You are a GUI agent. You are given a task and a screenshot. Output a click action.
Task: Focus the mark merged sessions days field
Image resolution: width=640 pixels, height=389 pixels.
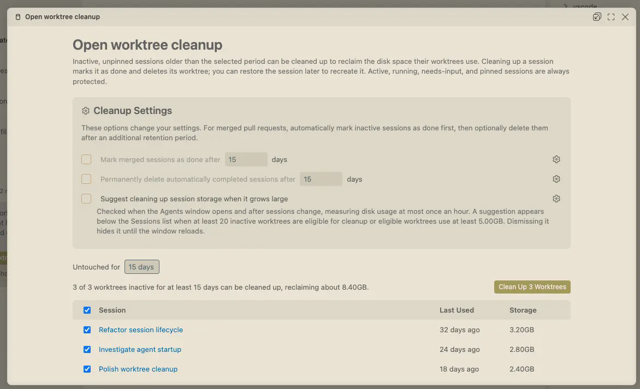[246, 159]
